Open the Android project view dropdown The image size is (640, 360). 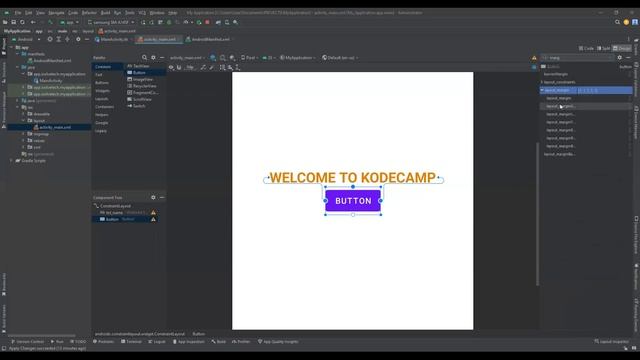(26, 40)
